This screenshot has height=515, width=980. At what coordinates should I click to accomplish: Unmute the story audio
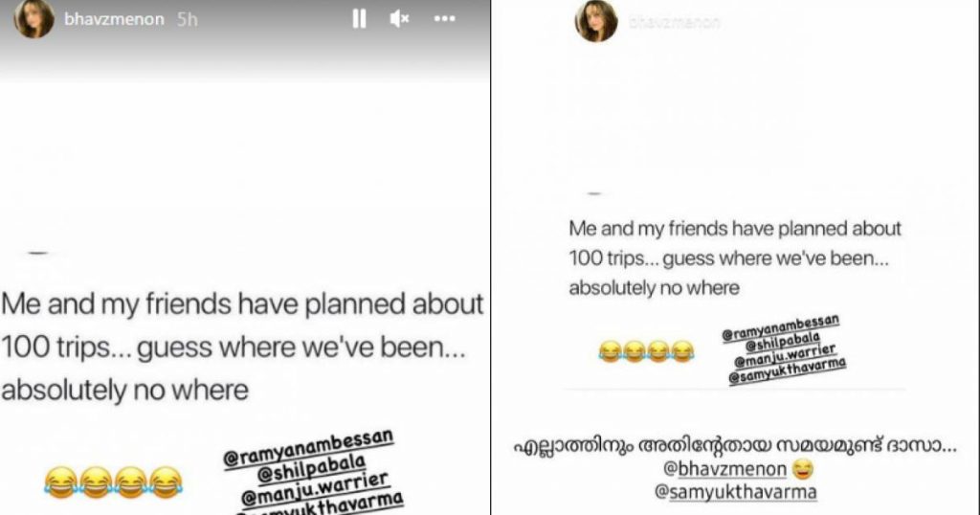coord(399,19)
